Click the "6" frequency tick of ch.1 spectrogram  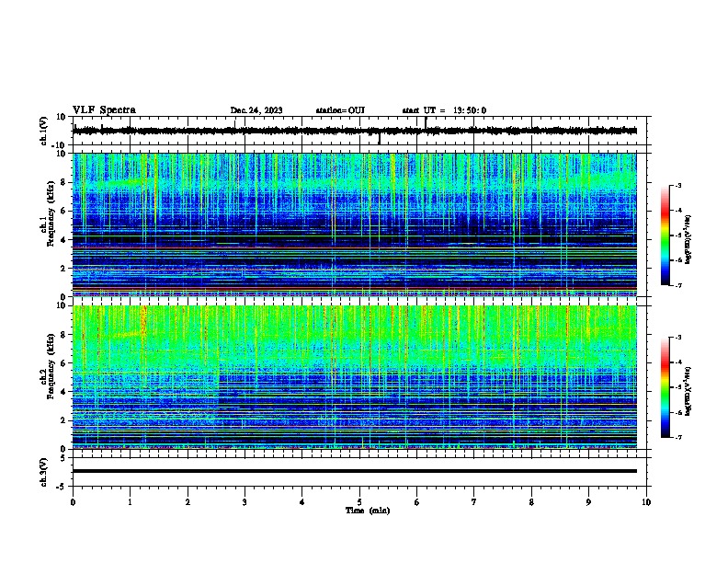63,212
